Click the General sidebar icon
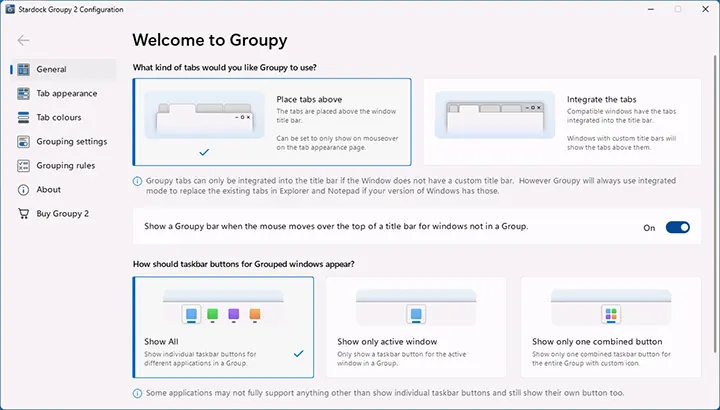This screenshot has height=410, width=720. 23,69
